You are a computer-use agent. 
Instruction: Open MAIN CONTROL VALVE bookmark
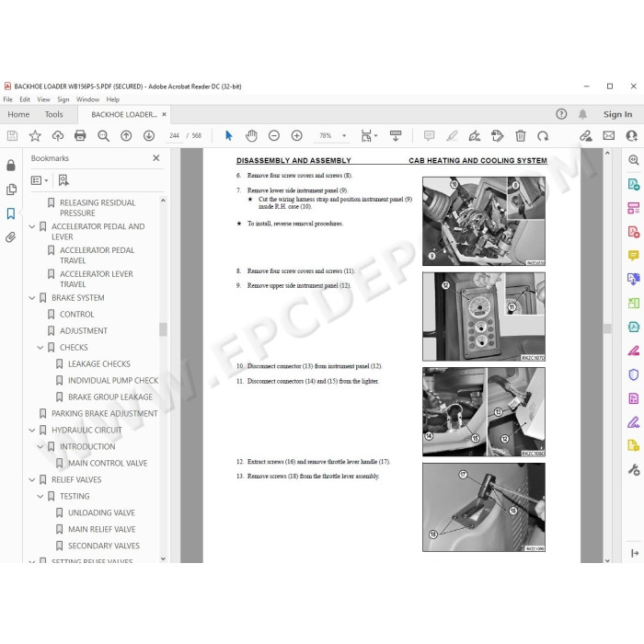(x=108, y=464)
